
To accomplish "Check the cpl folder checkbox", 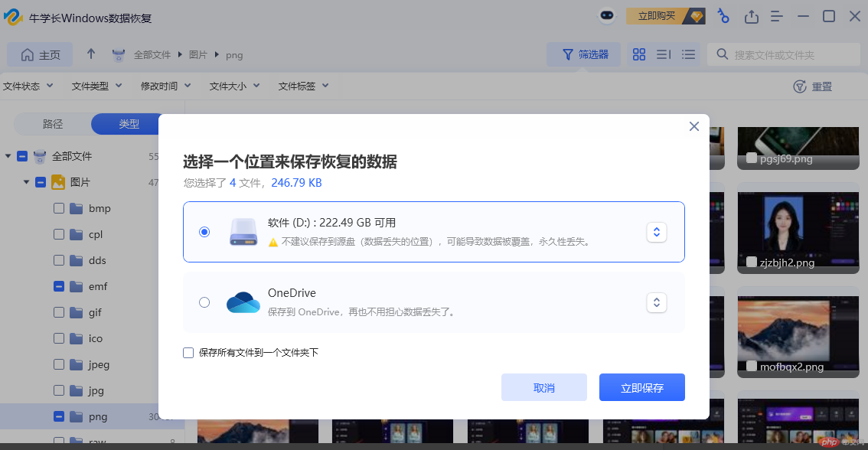I will point(59,234).
